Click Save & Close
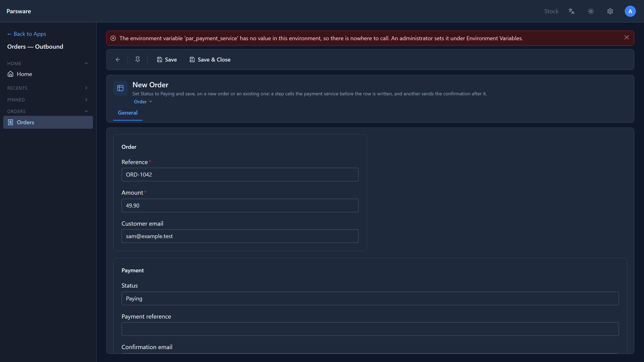 tap(210, 60)
